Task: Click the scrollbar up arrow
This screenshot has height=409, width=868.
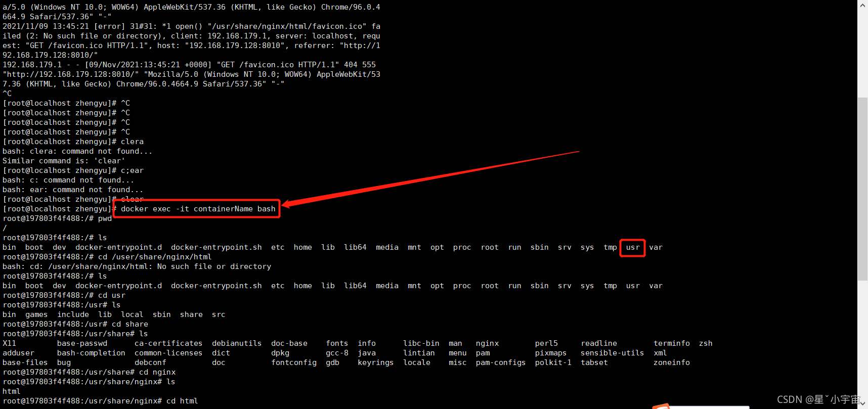Action: 862,4
